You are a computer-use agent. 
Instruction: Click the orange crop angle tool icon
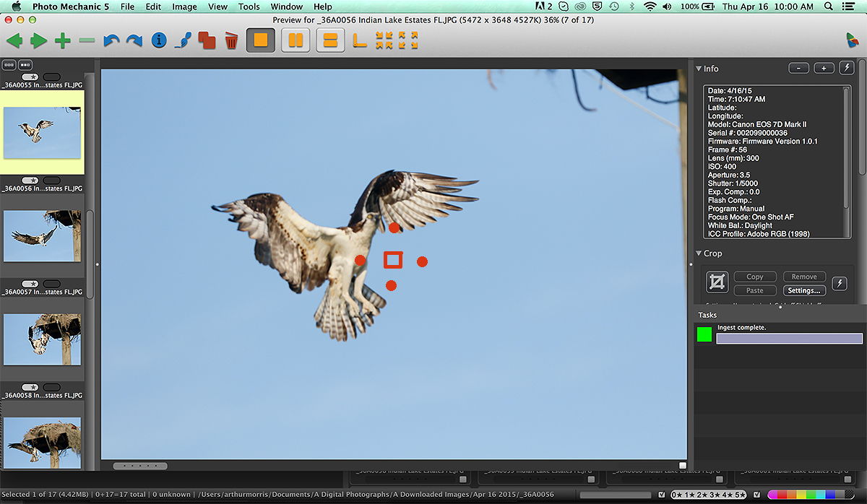360,40
